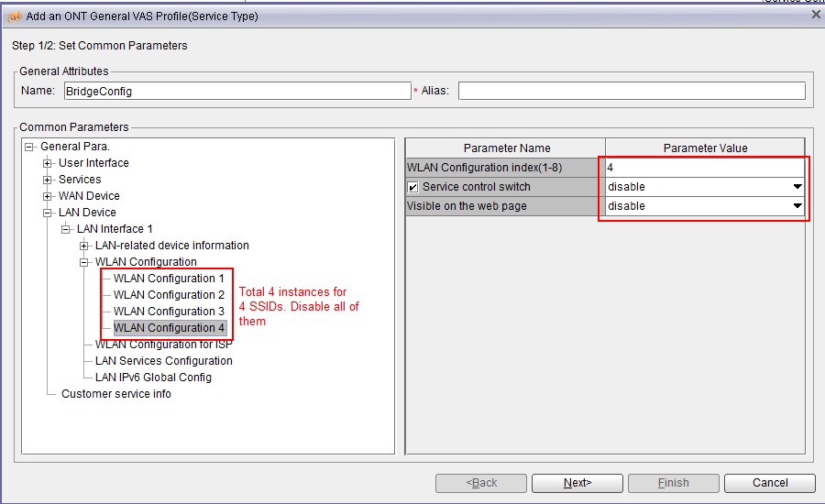Click the Alias input field

[x=631, y=91]
